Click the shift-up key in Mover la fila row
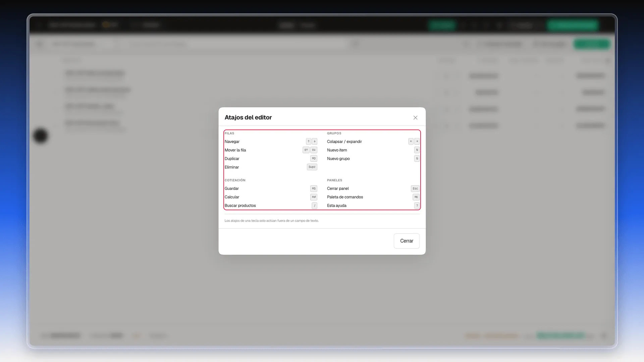644x362 pixels. pyautogui.click(x=306, y=150)
